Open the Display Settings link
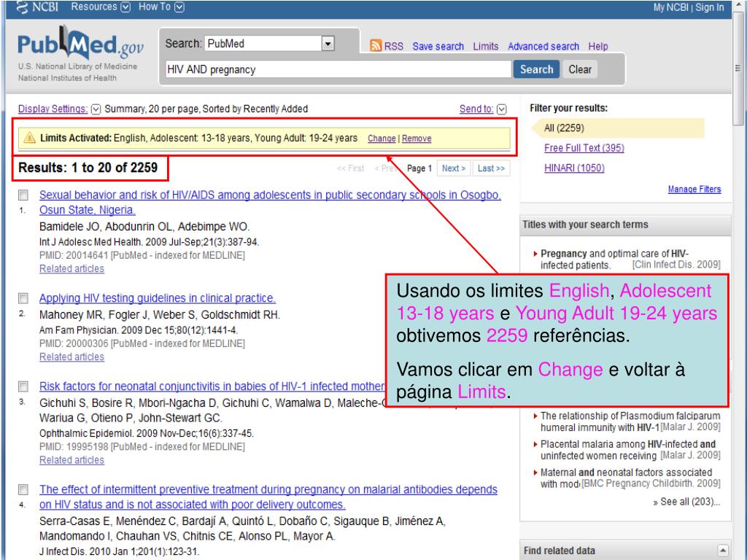The image size is (747, 560). (x=53, y=109)
